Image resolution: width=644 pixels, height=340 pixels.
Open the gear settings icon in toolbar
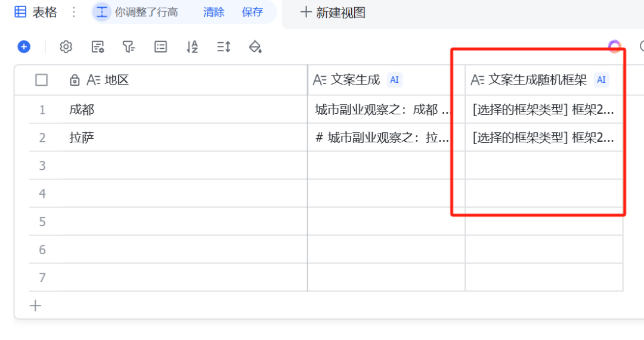[66, 47]
